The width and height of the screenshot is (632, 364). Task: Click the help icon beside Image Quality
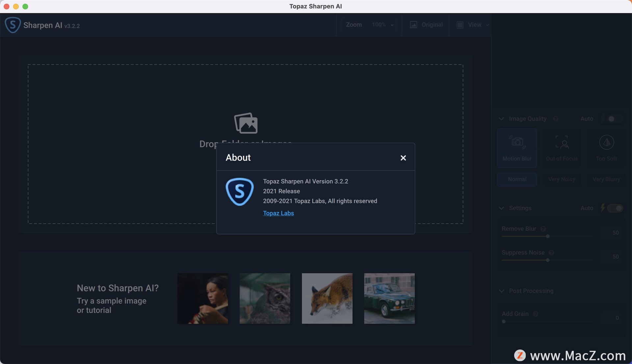pyautogui.click(x=556, y=119)
